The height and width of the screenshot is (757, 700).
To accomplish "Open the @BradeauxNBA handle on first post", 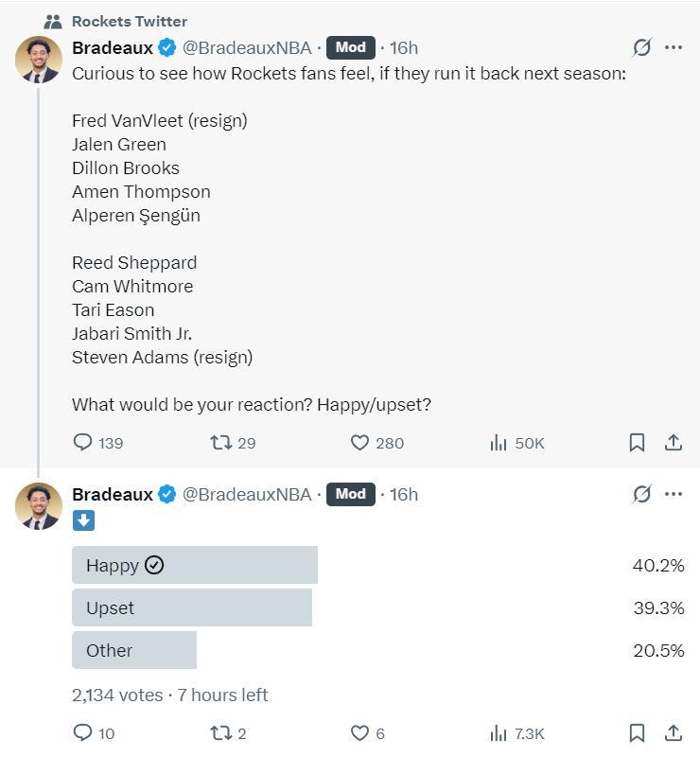I will click(246, 47).
